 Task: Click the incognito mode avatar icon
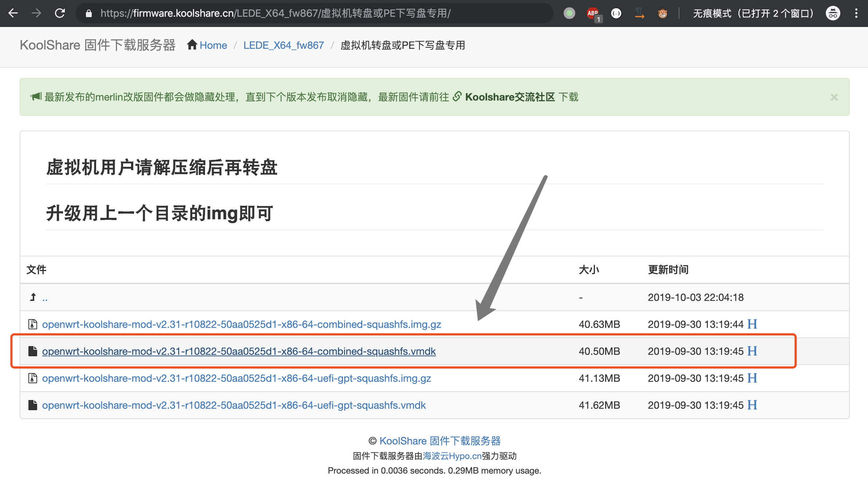tap(832, 13)
